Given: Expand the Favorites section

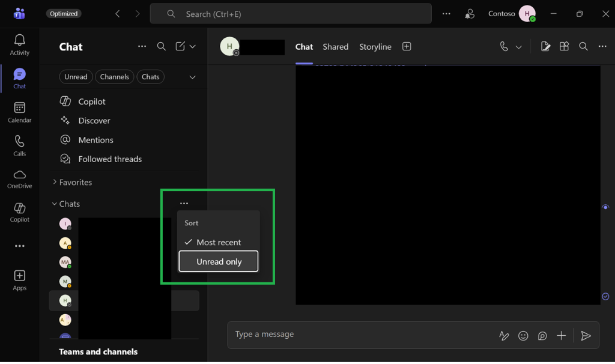Looking at the screenshot, I should 72,183.
